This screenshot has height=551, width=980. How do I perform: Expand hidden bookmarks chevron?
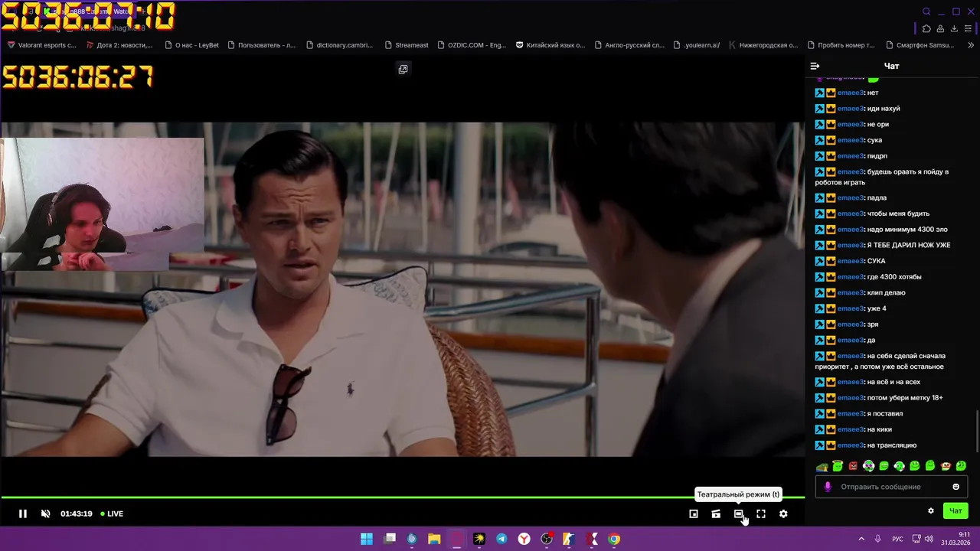(x=971, y=45)
